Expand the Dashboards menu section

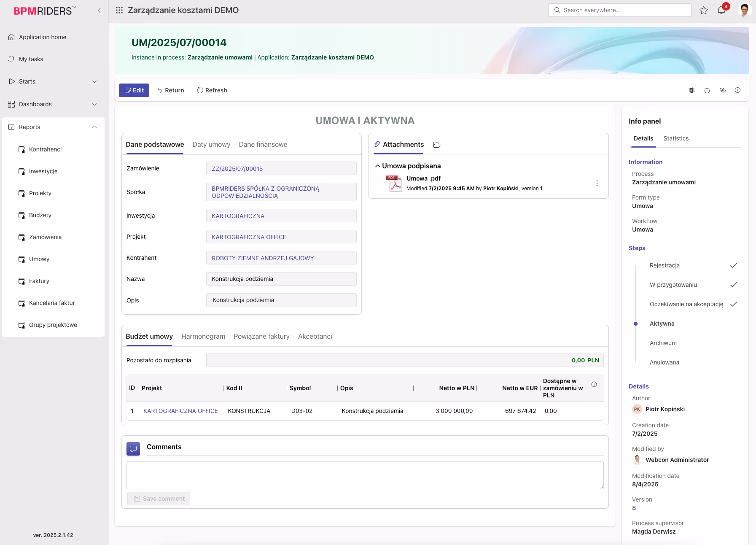(94, 104)
